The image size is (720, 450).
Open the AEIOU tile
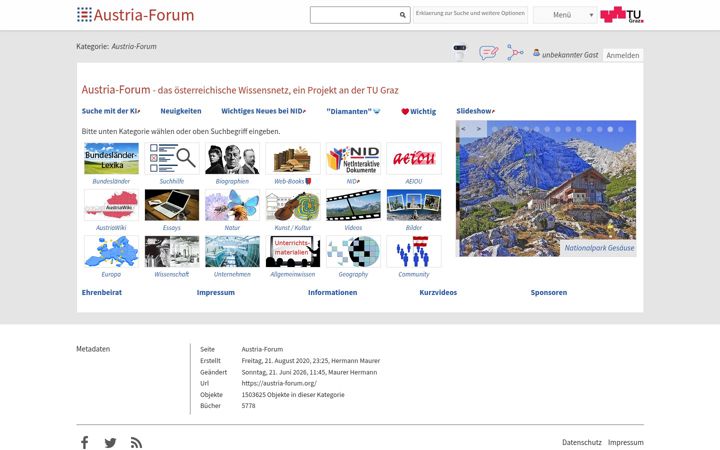tap(414, 158)
